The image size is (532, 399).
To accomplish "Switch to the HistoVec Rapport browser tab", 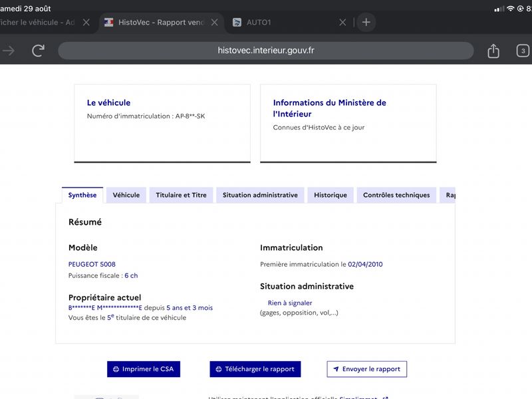I will pos(161,23).
